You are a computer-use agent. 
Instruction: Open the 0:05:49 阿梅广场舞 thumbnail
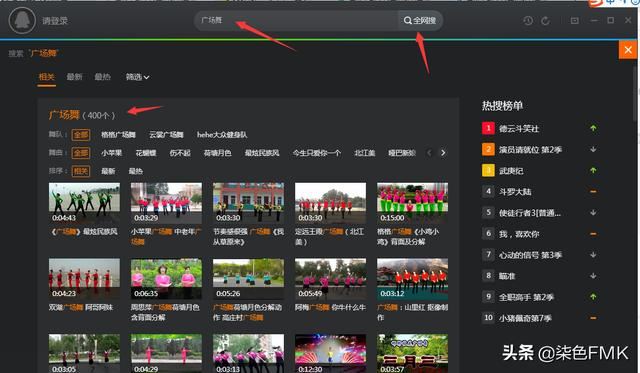pyautogui.click(x=331, y=279)
